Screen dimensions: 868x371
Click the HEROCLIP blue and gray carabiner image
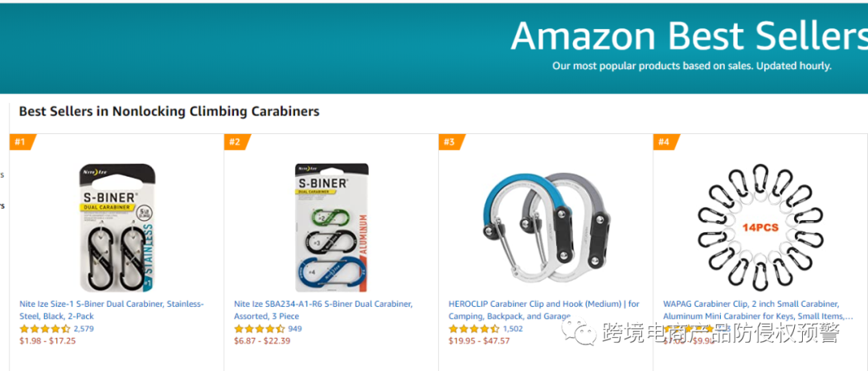point(543,228)
